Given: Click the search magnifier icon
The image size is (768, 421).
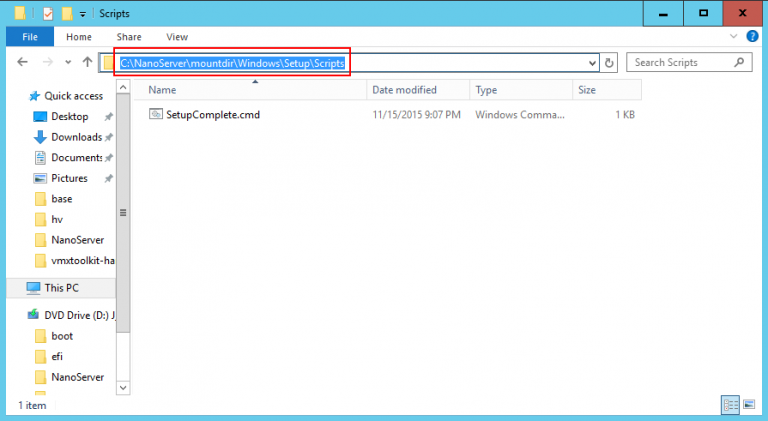Looking at the screenshot, I should click(740, 62).
